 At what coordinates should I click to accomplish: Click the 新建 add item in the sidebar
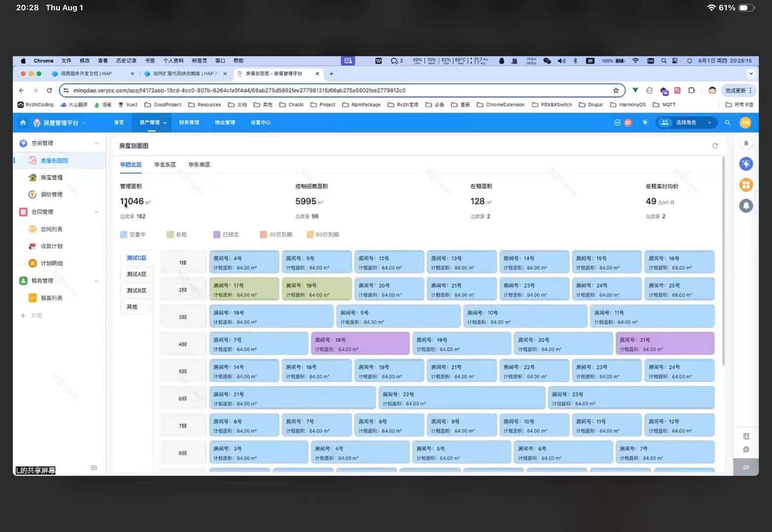[x=32, y=316]
